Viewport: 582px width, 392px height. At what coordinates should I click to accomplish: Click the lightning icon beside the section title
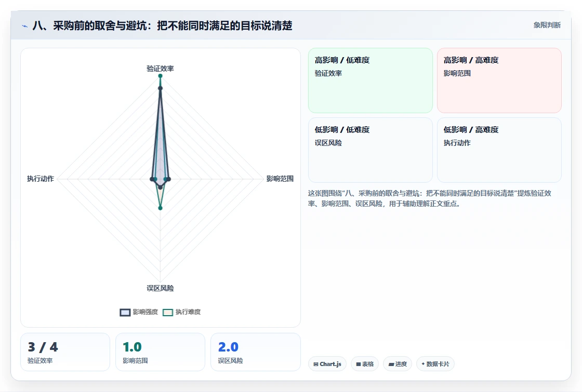click(x=25, y=26)
